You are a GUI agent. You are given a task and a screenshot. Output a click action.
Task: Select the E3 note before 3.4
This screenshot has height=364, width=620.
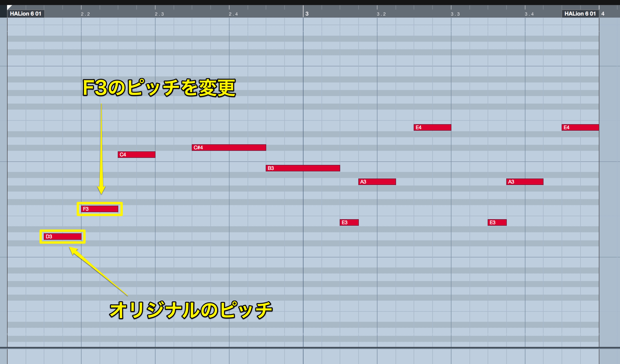point(497,222)
